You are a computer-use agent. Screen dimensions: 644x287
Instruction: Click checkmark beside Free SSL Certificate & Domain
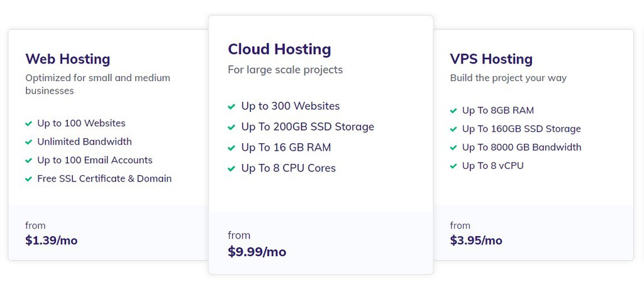pos(28,179)
